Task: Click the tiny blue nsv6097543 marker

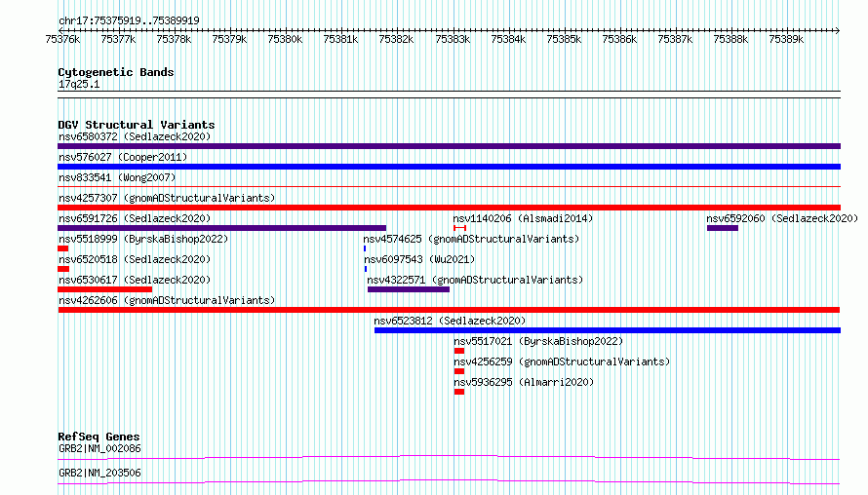Action: (366, 269)
